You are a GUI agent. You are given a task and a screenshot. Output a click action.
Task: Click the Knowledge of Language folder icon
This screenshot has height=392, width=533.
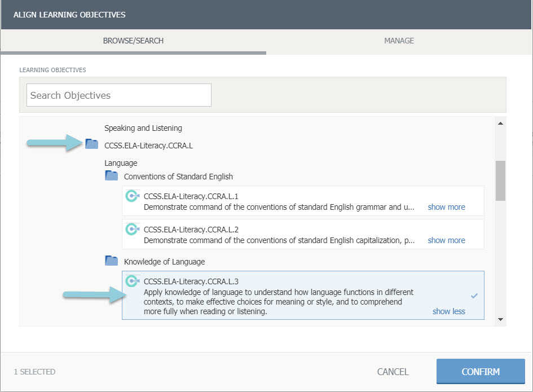[111, 261]
